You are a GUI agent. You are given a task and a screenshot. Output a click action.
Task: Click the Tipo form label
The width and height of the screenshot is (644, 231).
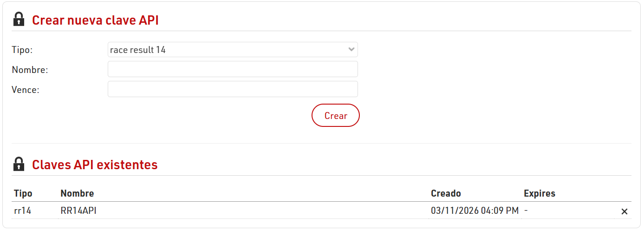22,50
